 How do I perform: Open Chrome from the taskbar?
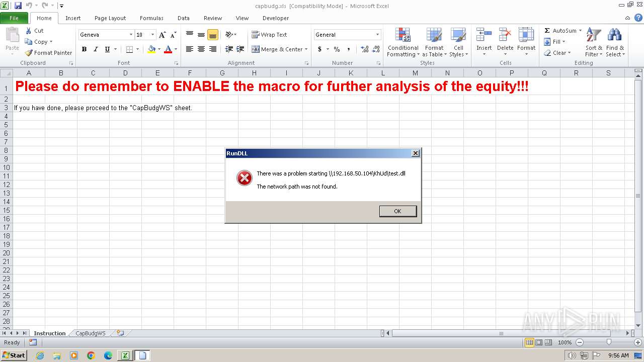coord(91,355)
